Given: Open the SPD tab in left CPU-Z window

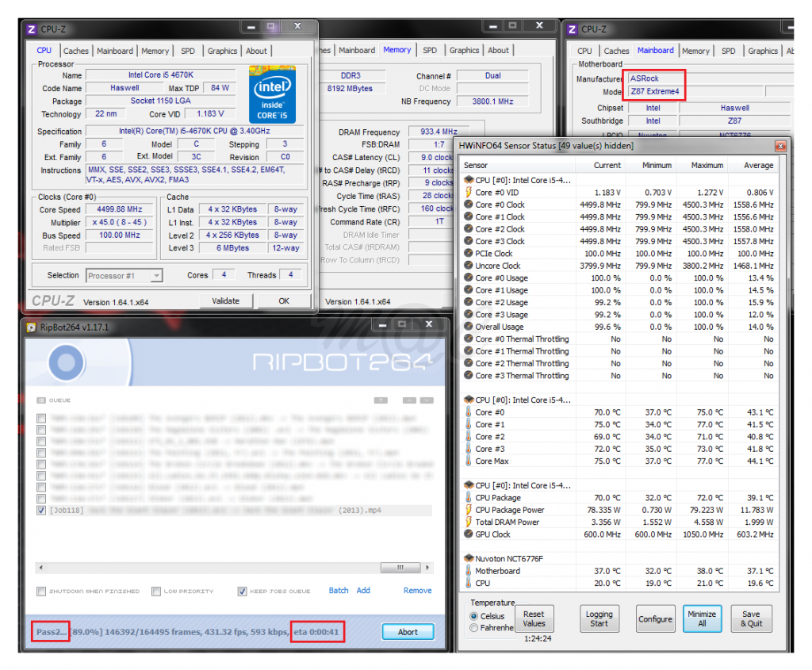Looking at the screenshot, I should [x=188, y=51].
